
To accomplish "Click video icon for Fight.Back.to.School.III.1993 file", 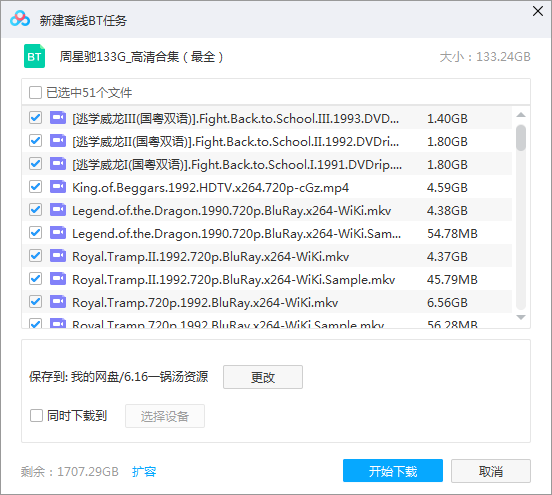I will pyautogui.click(x=58, y=118).
